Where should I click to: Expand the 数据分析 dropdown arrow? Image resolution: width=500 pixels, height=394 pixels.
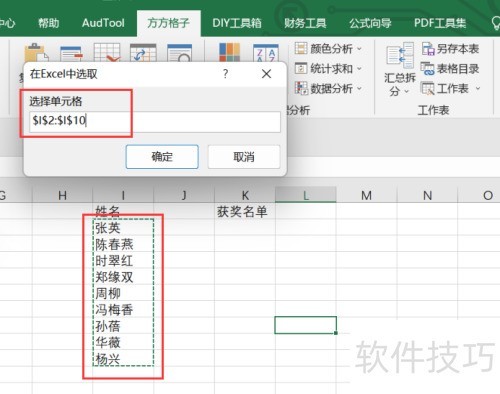tap(359, 89)
